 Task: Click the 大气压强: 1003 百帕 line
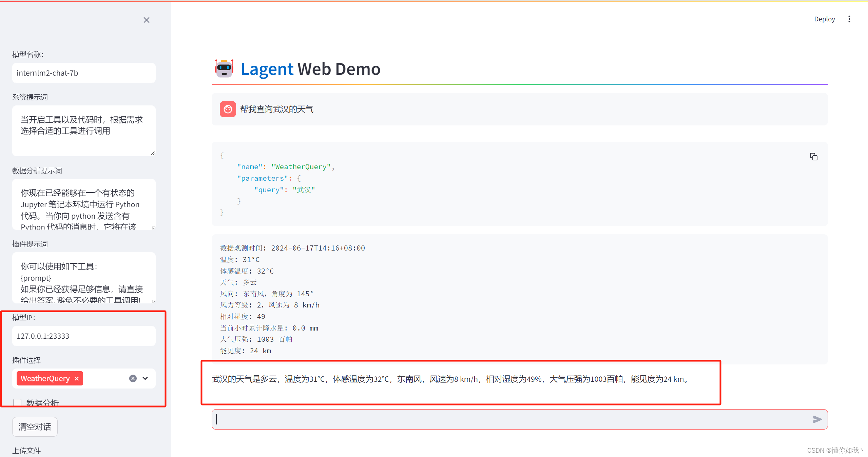256,339
